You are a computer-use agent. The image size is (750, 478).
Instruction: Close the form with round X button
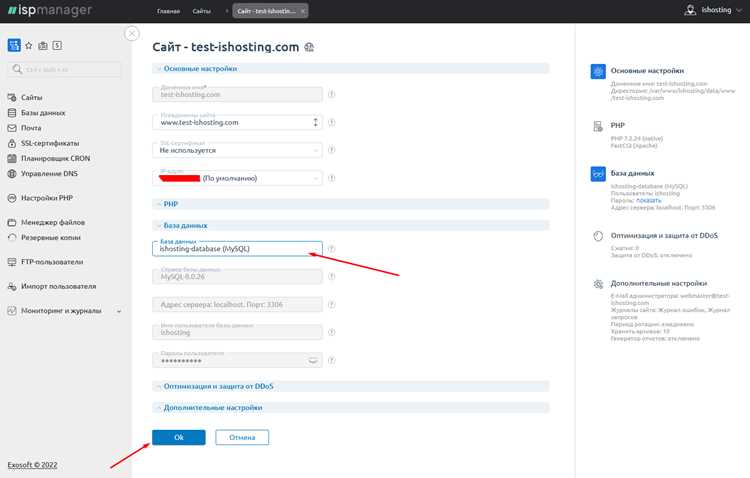pyautogui.click(x=132, y=34)
